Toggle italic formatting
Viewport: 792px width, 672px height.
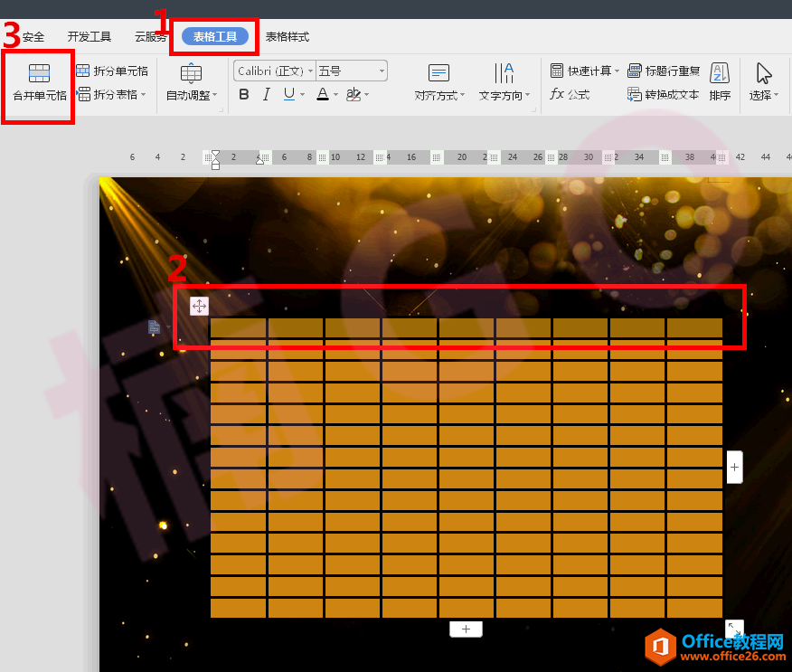(x=266, y=94)
